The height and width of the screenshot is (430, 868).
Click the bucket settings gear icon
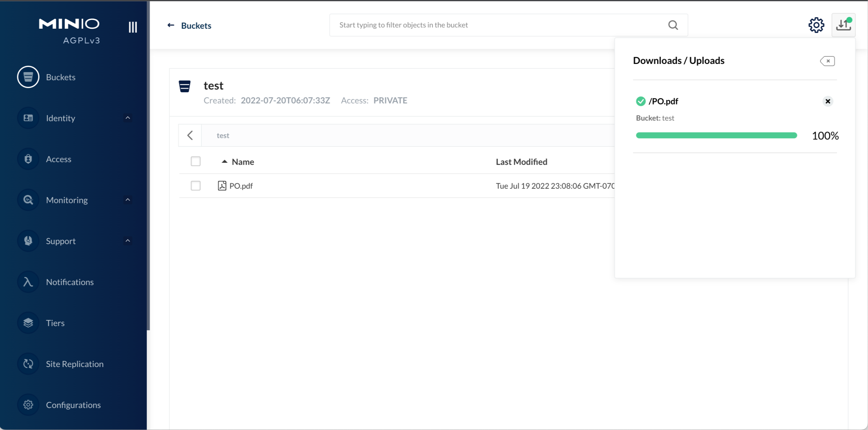816,25
